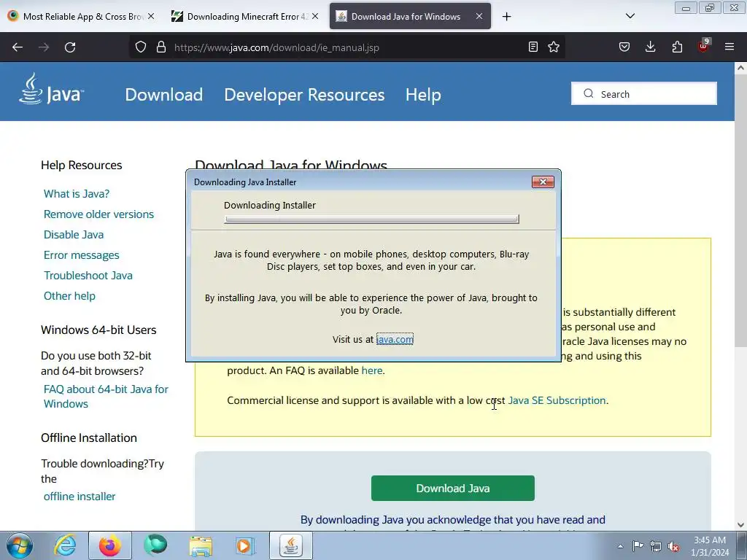This screenshot has height=560, width=747.
Task: Open FAQ about 64-bit Java for Windows
Action: [x=106, y=396]
